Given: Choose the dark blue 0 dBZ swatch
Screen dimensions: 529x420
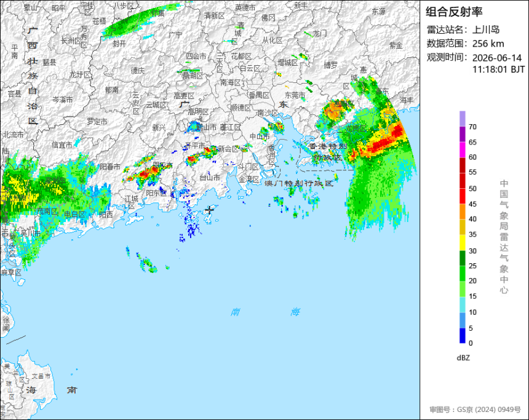Looking at the screenshot, I should tap(462, 336).
